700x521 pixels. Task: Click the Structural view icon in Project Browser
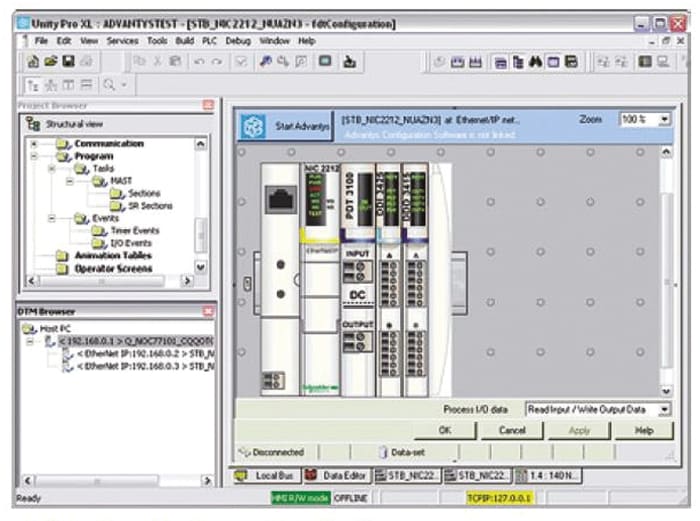[x=33, y=124]
